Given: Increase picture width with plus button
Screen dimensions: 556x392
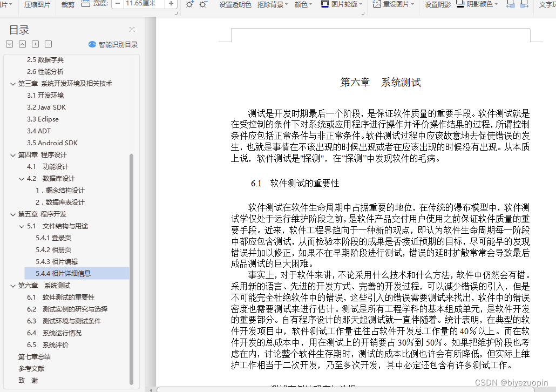Looking at the screenshot, I should (x=171, y=4).
